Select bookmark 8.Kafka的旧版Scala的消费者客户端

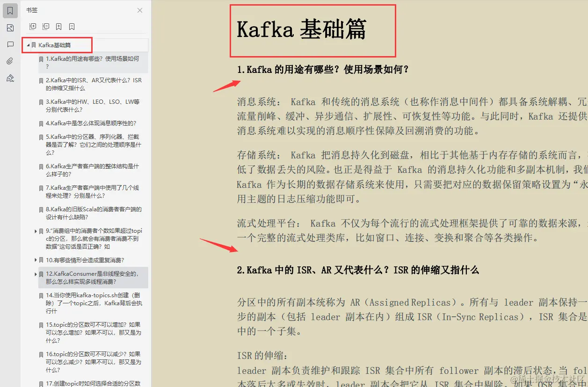point(94,213)
